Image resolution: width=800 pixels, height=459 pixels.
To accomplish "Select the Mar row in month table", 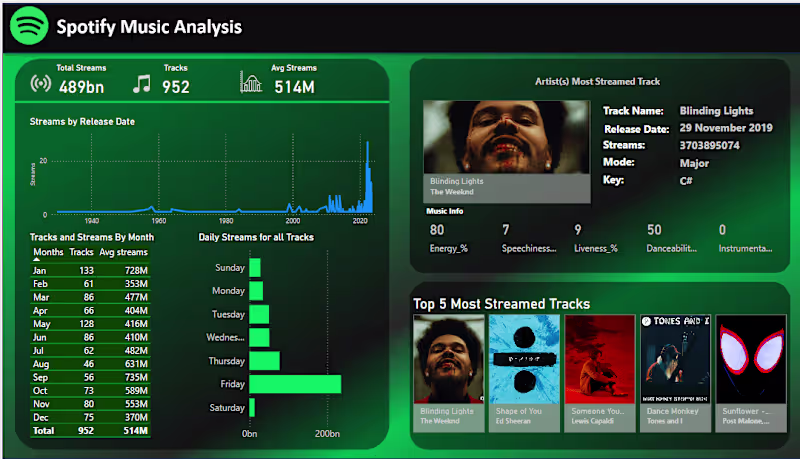I will click(x=90, y=297).
